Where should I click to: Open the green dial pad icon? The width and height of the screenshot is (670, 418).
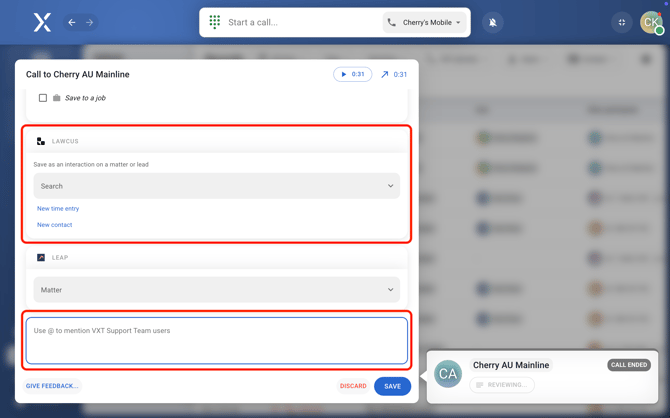(x=214, y=22)
